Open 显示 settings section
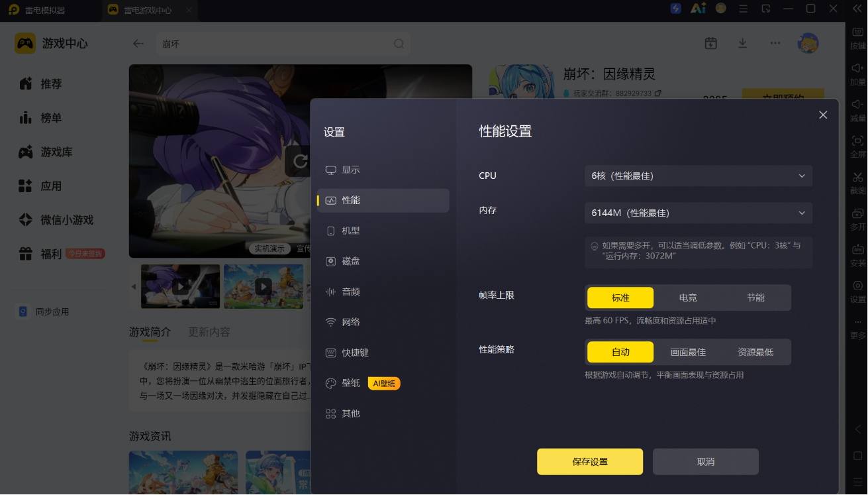Image resolution: width=868 pixels, height=495 pixels. (383, 170)
